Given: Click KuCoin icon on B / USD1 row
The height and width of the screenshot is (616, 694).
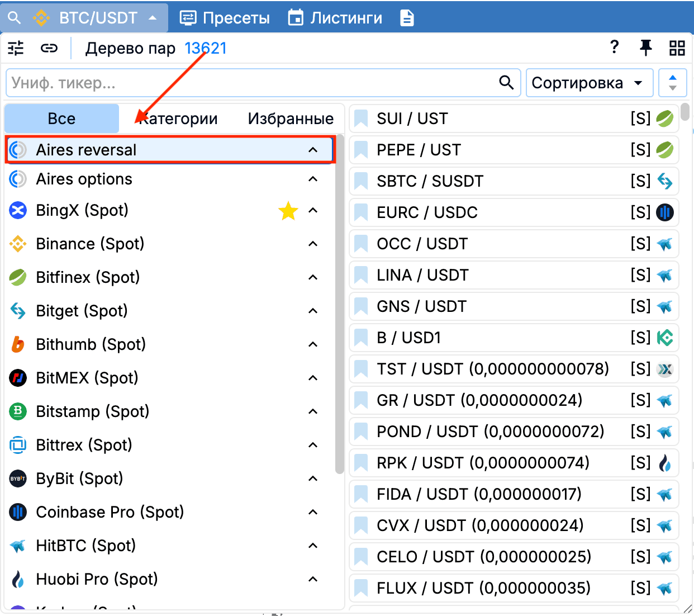Looking at the screenshot, I should click(x=665, y=338).
